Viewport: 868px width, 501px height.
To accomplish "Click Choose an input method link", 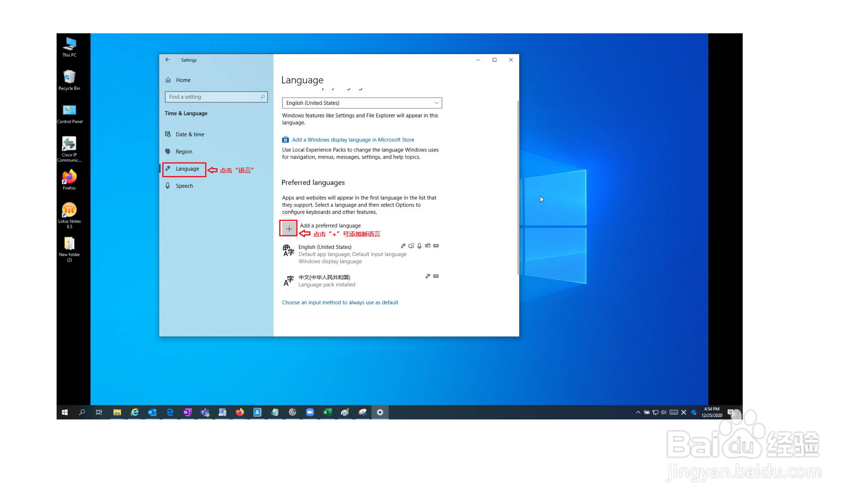I will tap(340, 303).
